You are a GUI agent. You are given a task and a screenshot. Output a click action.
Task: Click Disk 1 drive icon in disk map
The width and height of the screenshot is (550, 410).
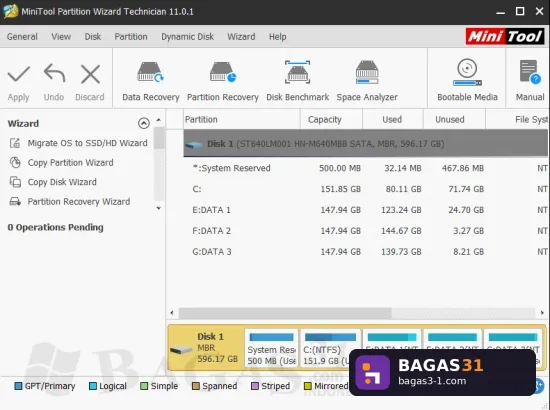(x=181, y=350)
